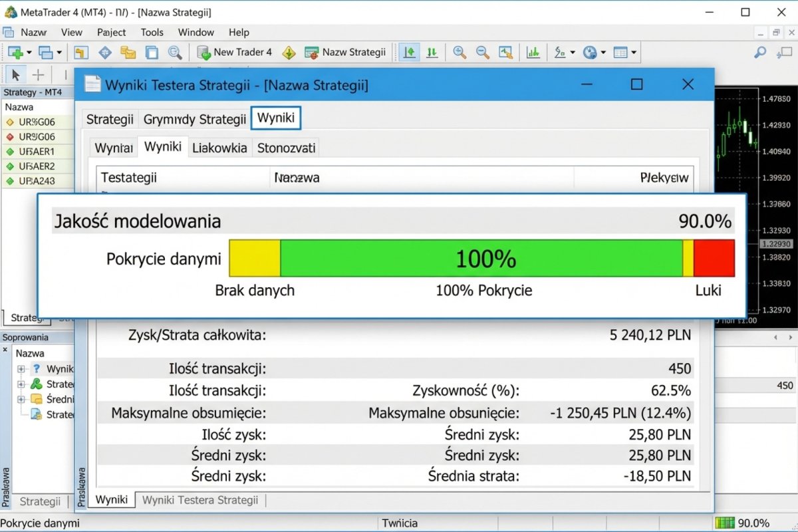Click the Zoom In magnifier icon
The width and height of the screenshot is (798, 532).
pyautogui.click(x=459, y=52)
